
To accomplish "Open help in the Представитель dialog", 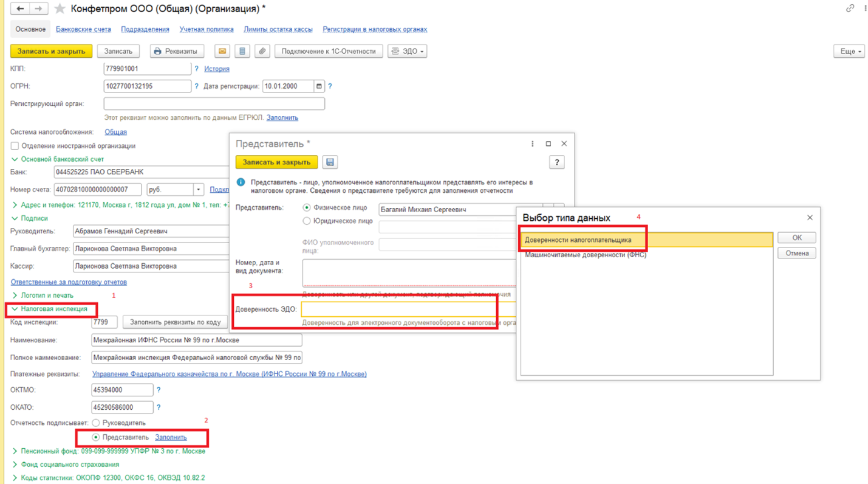I will pyautogui.click(x=556, y=162).
